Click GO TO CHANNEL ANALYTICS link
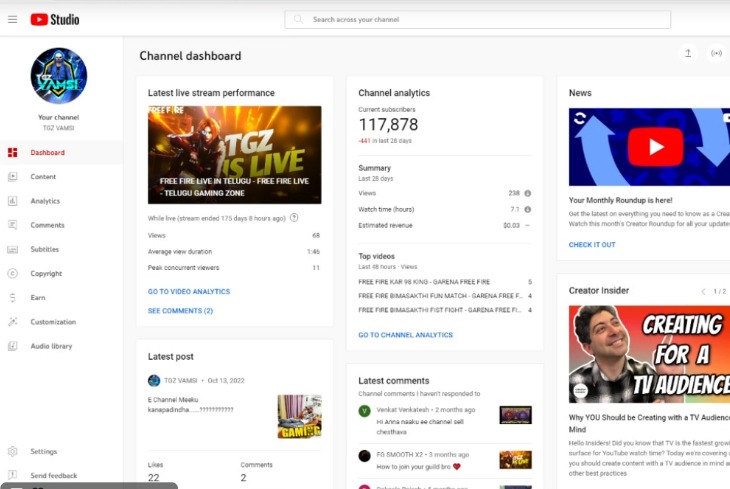Screen dimensions: 730x489 pyautogui.click(x=406, y=335)
